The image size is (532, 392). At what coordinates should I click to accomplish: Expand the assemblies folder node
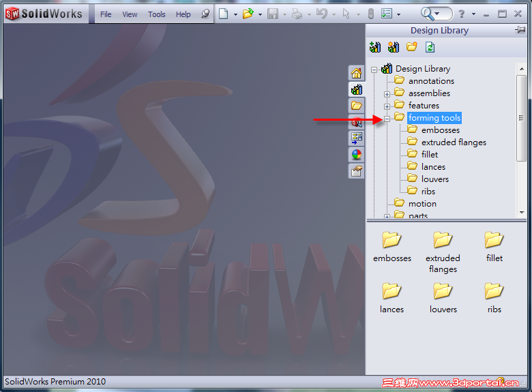(x=387, y=94)
